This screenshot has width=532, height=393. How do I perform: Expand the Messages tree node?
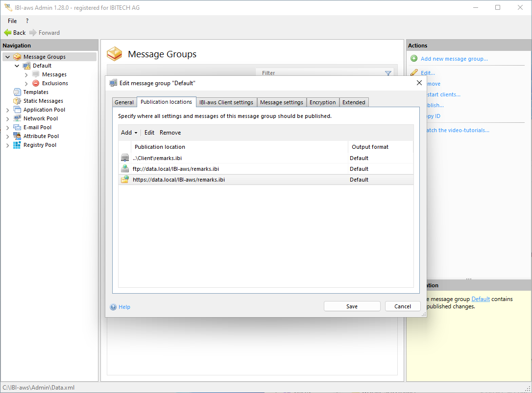pos(26,74)
